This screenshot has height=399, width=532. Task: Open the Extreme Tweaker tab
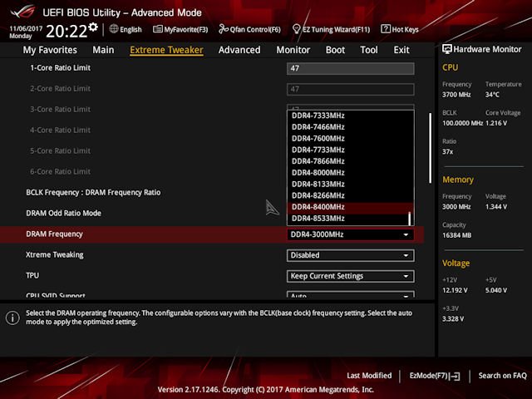(166, 50)
